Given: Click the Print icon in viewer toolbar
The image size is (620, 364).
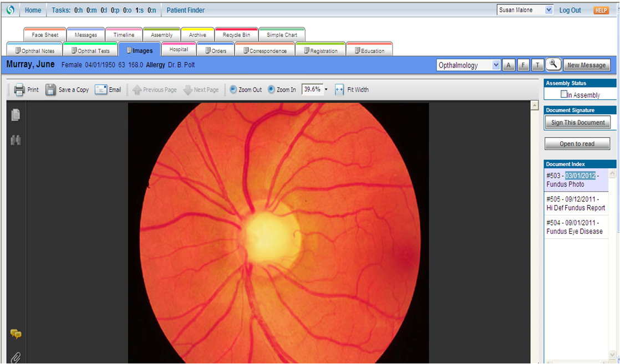Looking at the screenshot, I should coord(19,90).
